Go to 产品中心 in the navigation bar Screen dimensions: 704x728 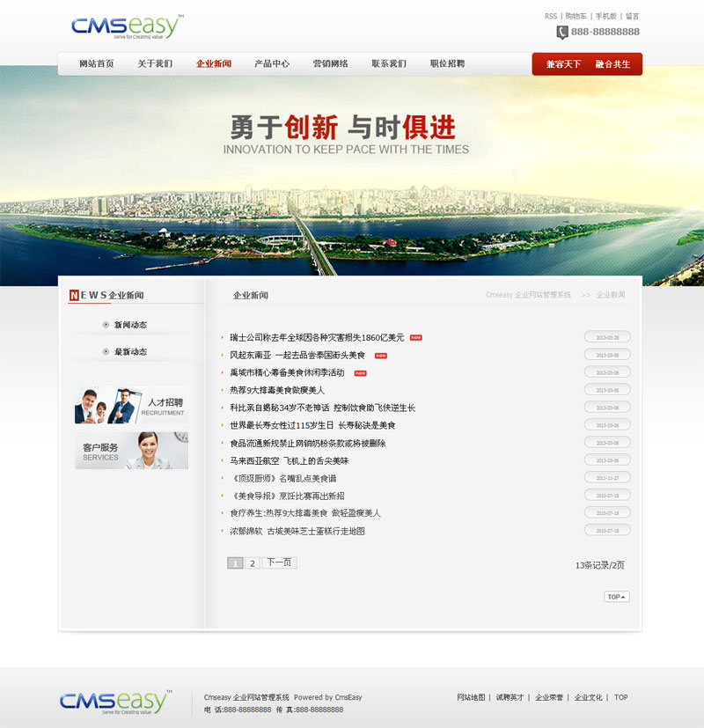pos(272,64)
